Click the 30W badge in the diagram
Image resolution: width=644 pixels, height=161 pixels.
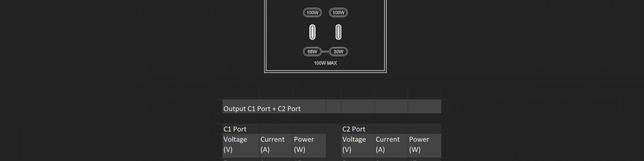tap(338, 52)
